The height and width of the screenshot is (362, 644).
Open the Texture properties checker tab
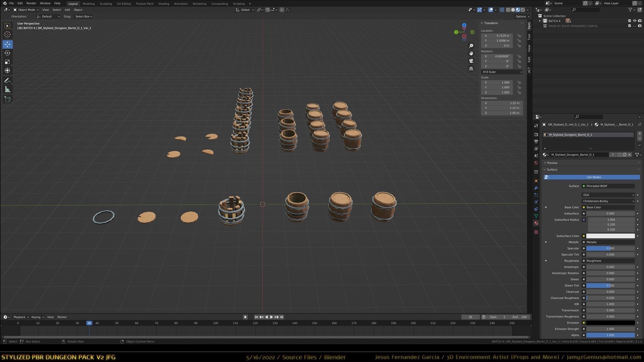[536, 232]
